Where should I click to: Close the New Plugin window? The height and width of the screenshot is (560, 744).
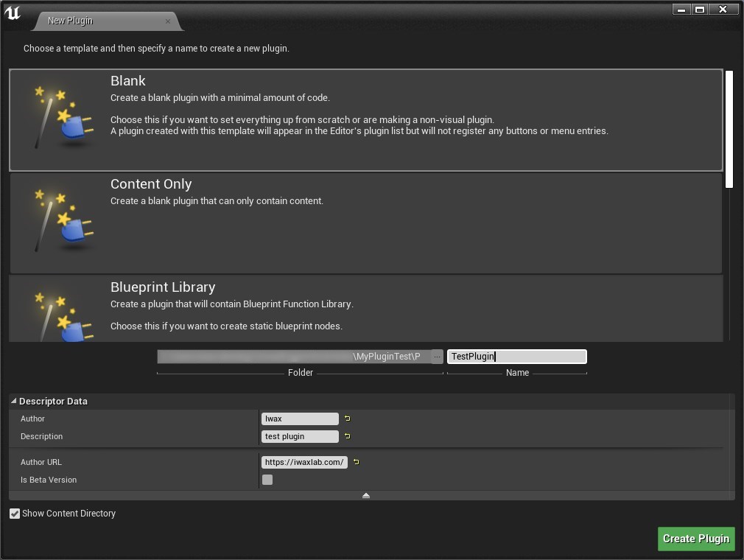(x=723, y=9)
